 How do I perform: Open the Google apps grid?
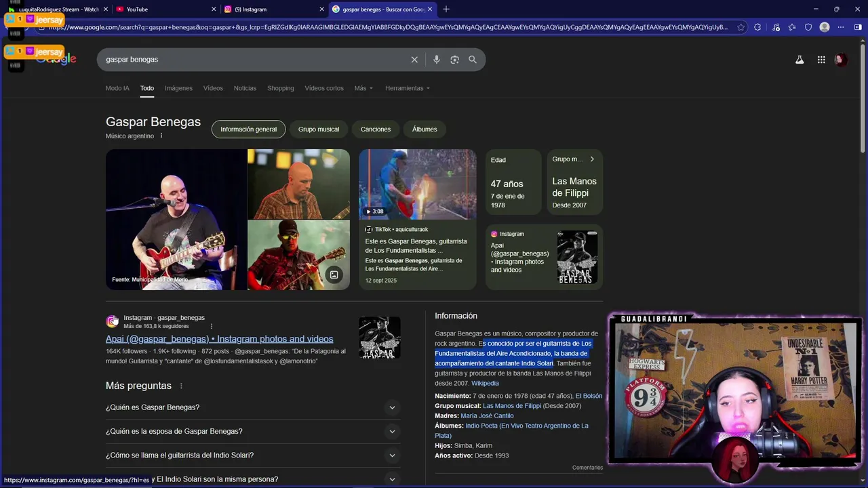[x=821, y=60]
